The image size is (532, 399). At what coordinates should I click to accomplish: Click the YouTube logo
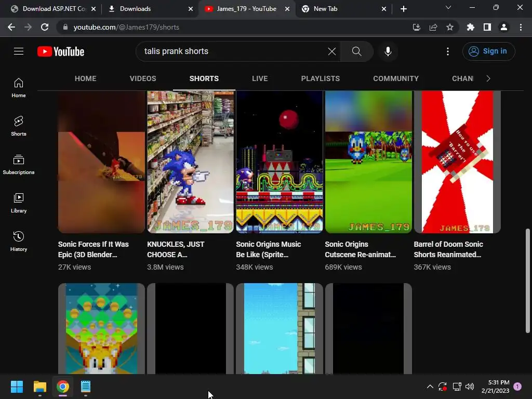[x=61, y=51]
